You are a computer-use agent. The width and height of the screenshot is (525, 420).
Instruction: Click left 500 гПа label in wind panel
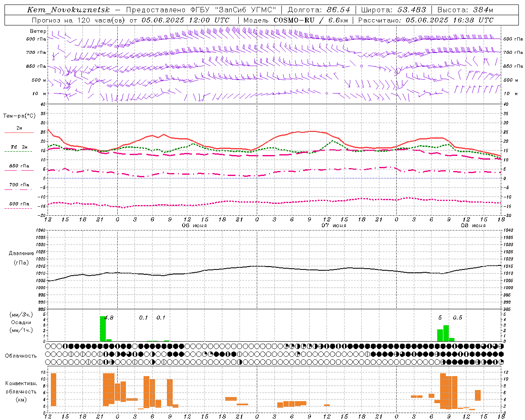pyautogui.click(x=36, y=39)
